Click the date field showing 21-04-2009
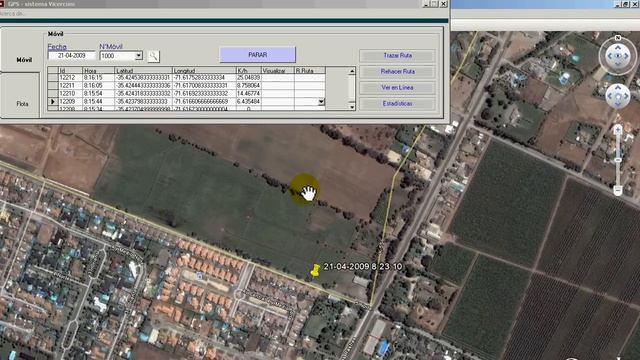Viewport: 640px width, 360px height. click(72, 56)
